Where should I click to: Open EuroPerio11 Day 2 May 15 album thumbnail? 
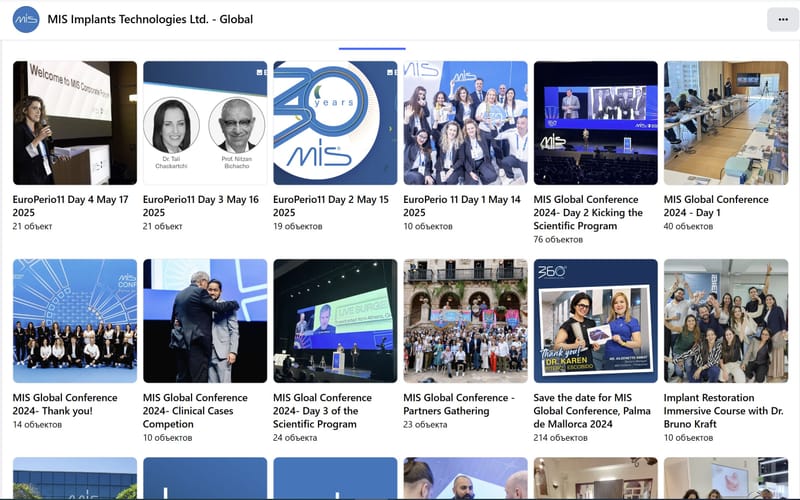(335, 123)
